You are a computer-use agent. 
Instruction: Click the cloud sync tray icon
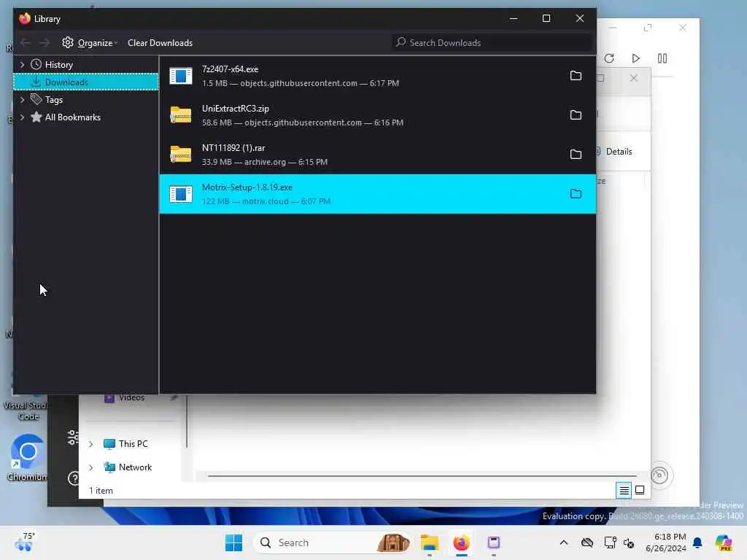pyautogui.click(x=587, y=542)
